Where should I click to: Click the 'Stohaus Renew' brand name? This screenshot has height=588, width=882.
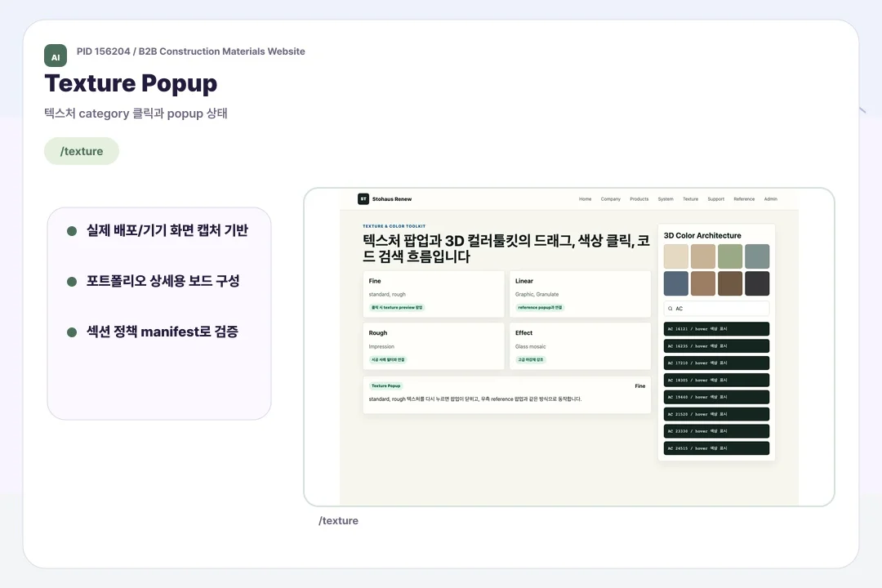391,199
